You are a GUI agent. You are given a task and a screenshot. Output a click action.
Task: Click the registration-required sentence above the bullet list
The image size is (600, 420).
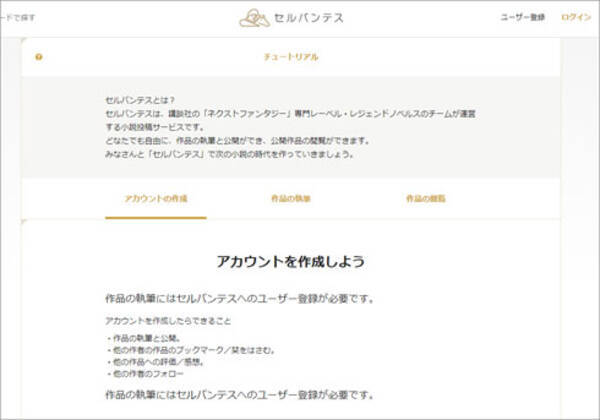240,298
